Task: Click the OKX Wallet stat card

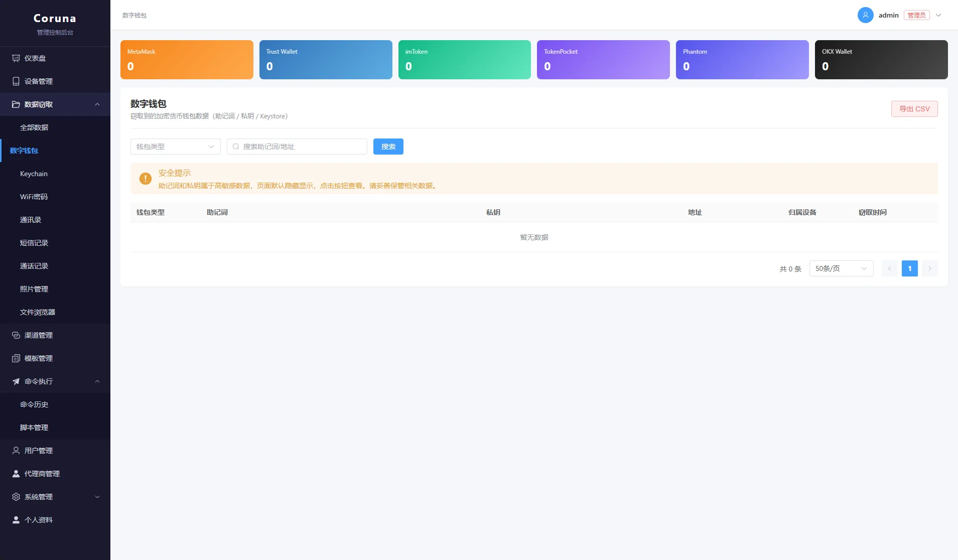Action: [881, 60]
